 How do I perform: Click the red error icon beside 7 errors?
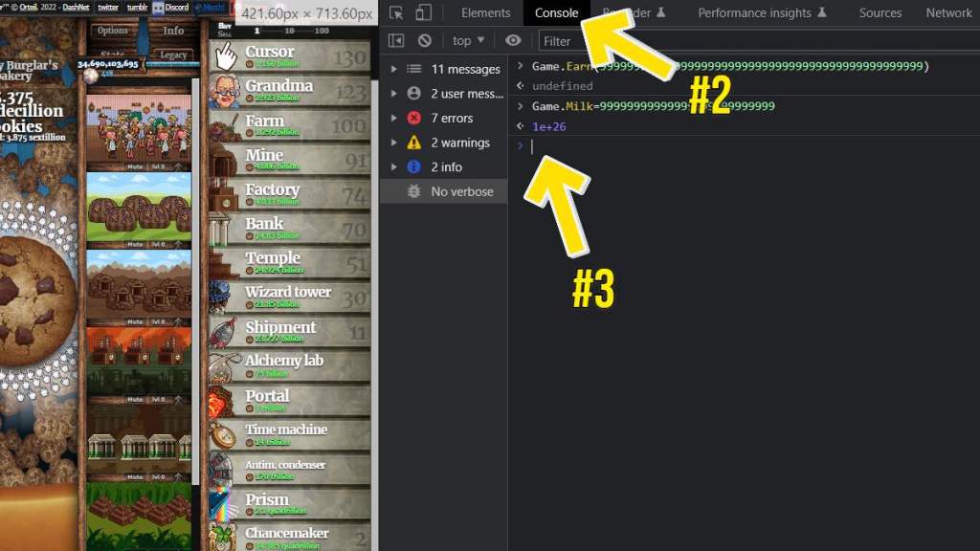413,118
